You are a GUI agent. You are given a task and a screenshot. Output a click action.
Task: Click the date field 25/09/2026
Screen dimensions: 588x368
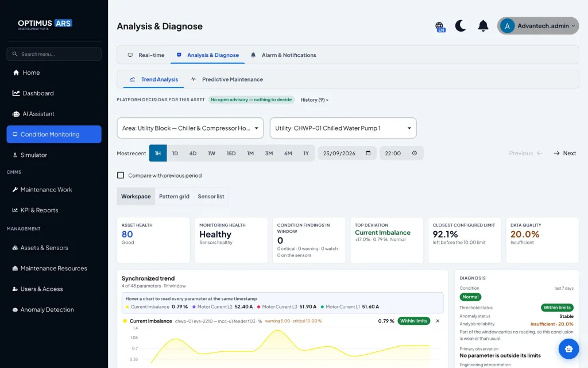[347, 153]
